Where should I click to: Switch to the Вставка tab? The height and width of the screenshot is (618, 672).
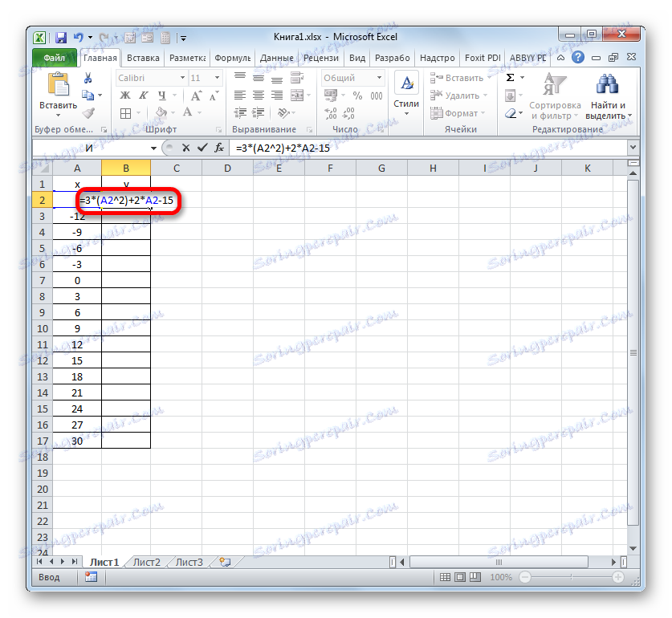[x=143, y=59]
